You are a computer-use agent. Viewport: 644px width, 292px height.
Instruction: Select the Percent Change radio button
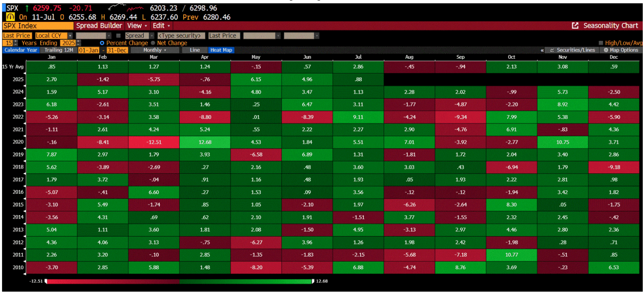(101, 43)
